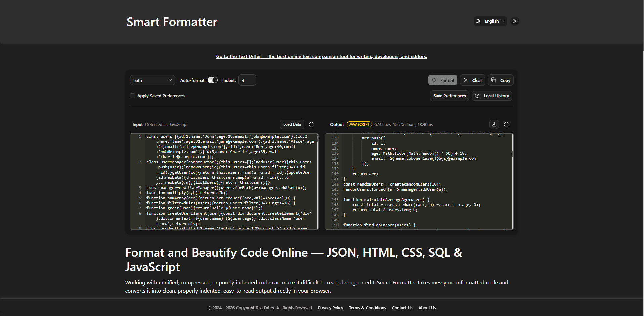
Task: Open the Privacy Policy link
Action: pyautogui.click(x=331, y=308)
